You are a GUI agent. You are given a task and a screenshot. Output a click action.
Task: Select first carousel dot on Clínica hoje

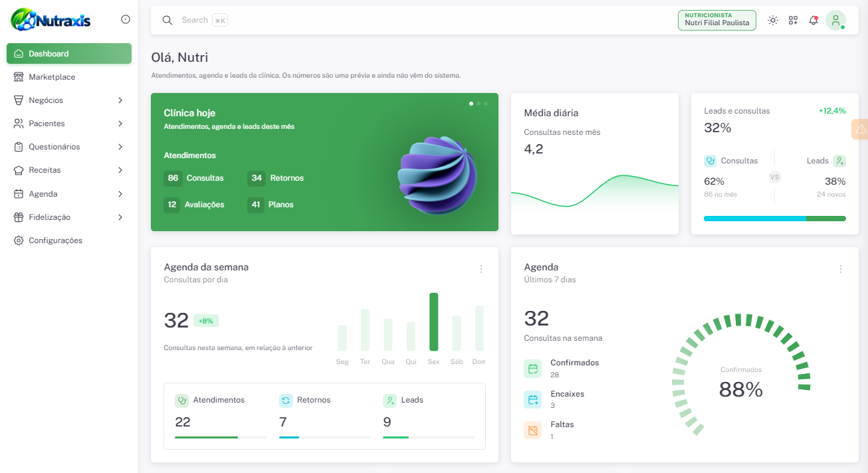(x=471, y=104)
